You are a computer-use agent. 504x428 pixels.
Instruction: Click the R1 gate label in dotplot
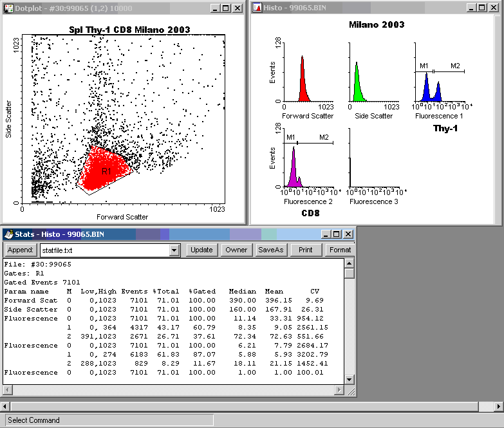106,172
